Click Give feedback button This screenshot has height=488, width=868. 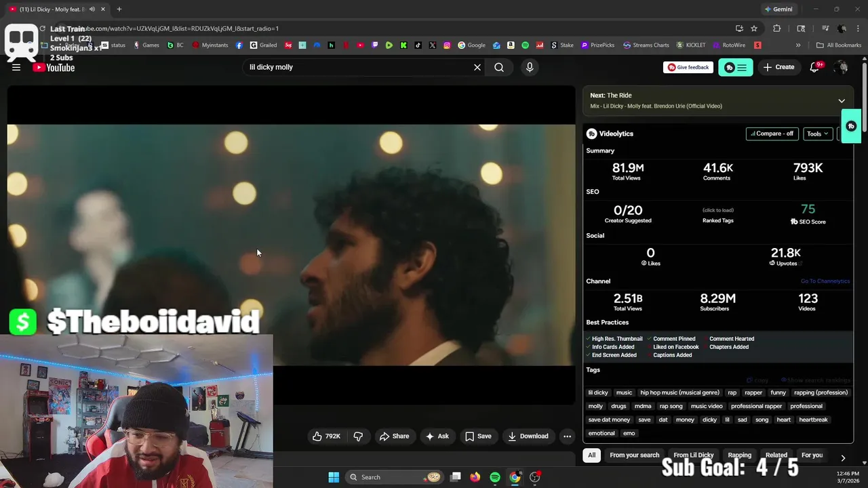coord(688,67)
